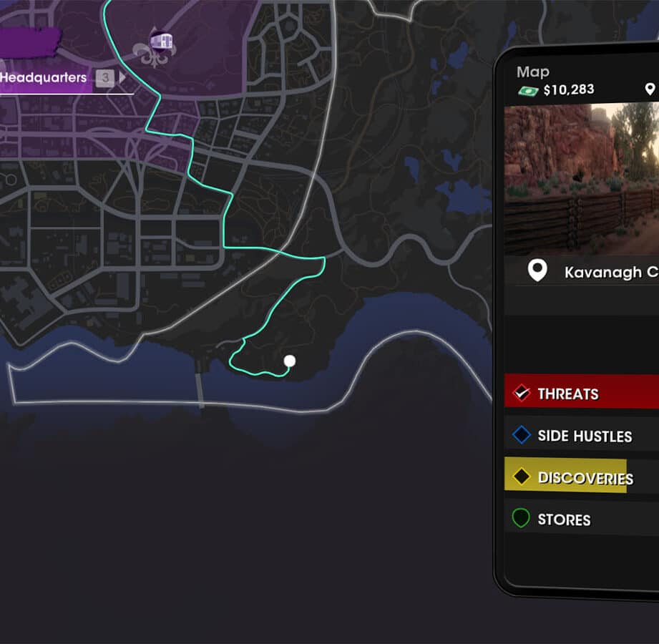Click the green Stores shield icon
Viewport: 659px width, 644px height.
pyautogui.click(x=521, y=518)
